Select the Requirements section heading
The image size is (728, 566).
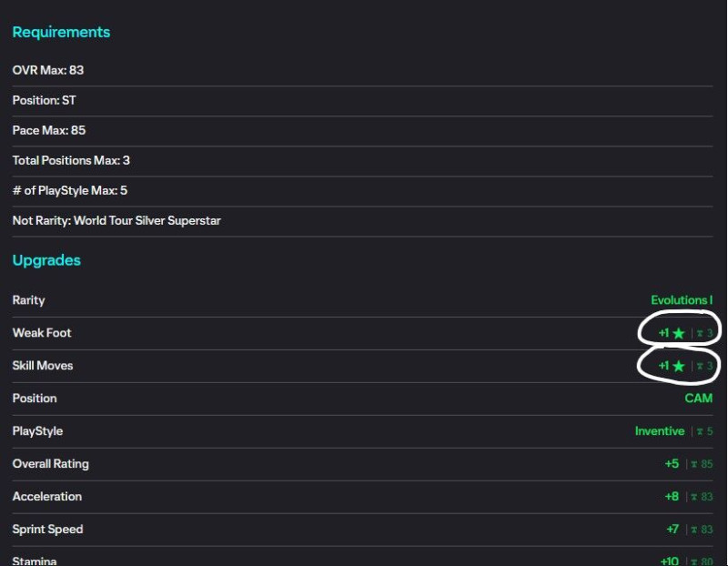[61, 32]
